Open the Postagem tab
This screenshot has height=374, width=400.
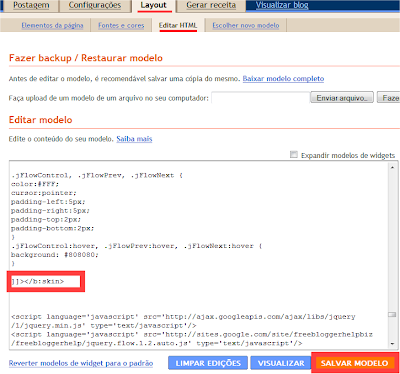(x=31, y=6)
